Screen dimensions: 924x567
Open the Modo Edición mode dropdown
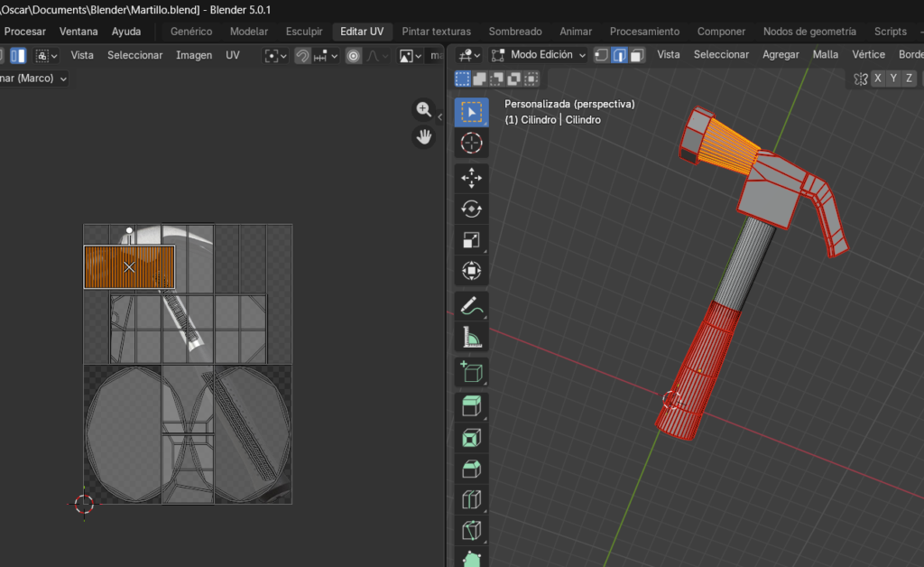[x=538, y=55]
